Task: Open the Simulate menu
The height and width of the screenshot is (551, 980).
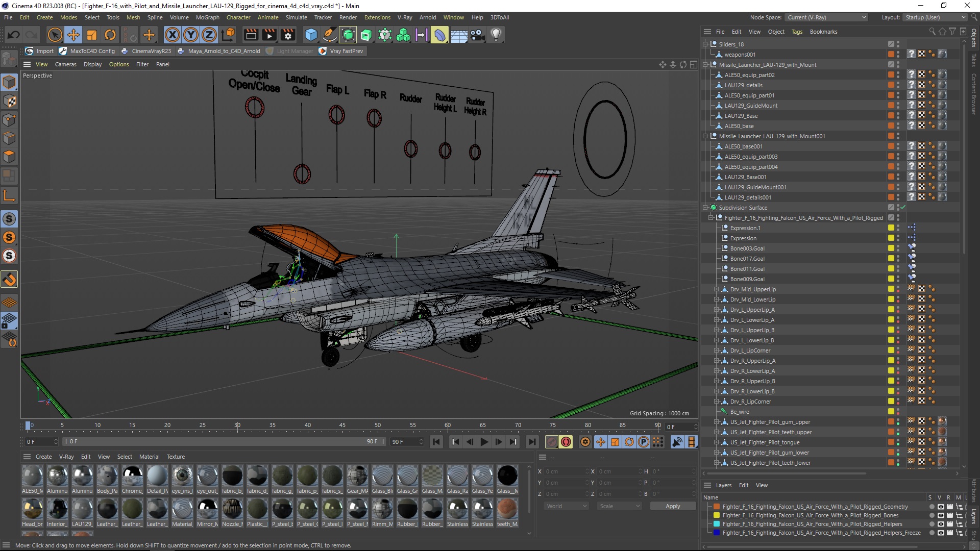Action: coord(296,17)
